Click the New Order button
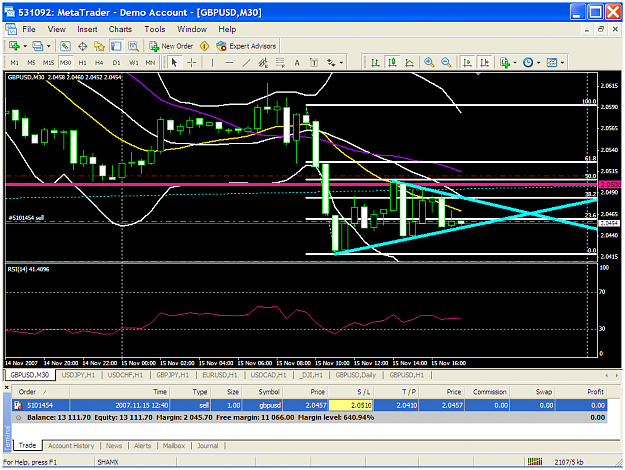This screenshot has width=625, height=470. [171, 46]
